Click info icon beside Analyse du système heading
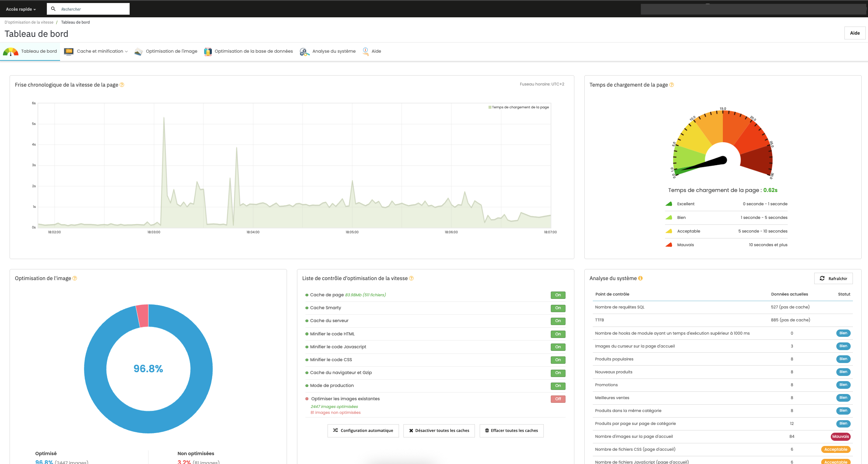 [x=640, y=278]
